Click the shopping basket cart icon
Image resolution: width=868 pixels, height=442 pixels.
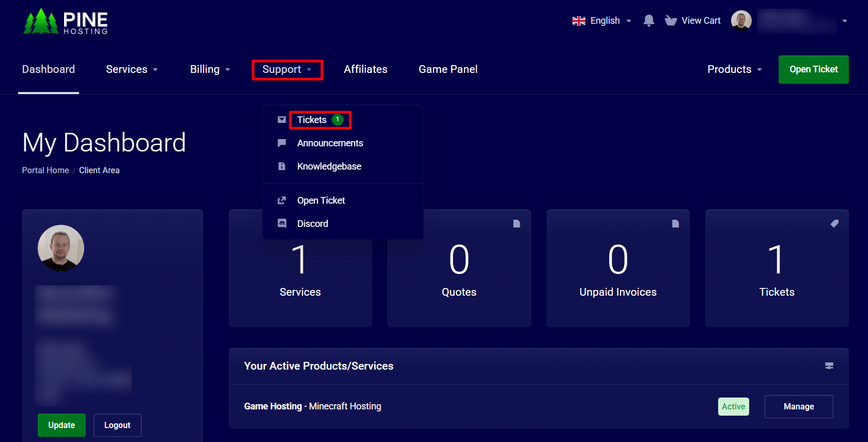[671, 21]
